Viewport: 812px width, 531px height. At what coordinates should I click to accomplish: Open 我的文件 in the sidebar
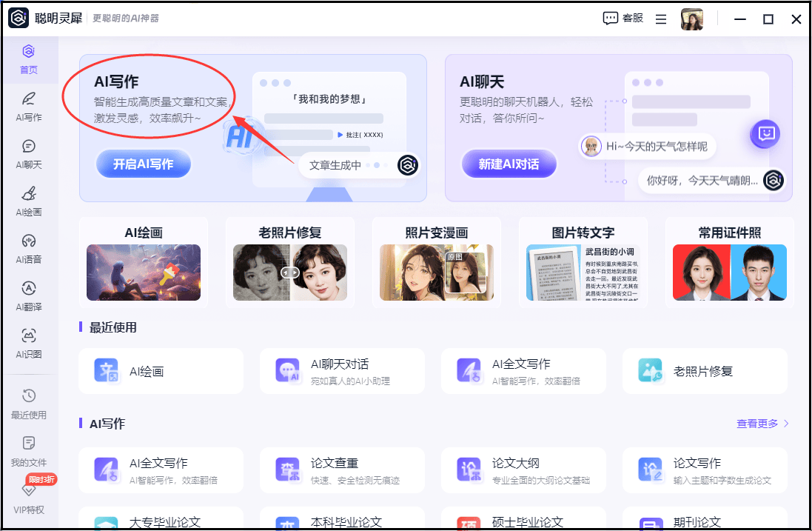pyautogui.click(x=28, y=450)
